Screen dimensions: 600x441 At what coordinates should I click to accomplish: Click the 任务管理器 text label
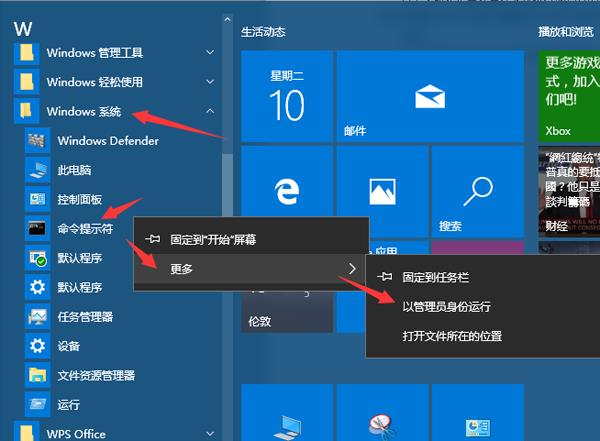pos(85,317)
